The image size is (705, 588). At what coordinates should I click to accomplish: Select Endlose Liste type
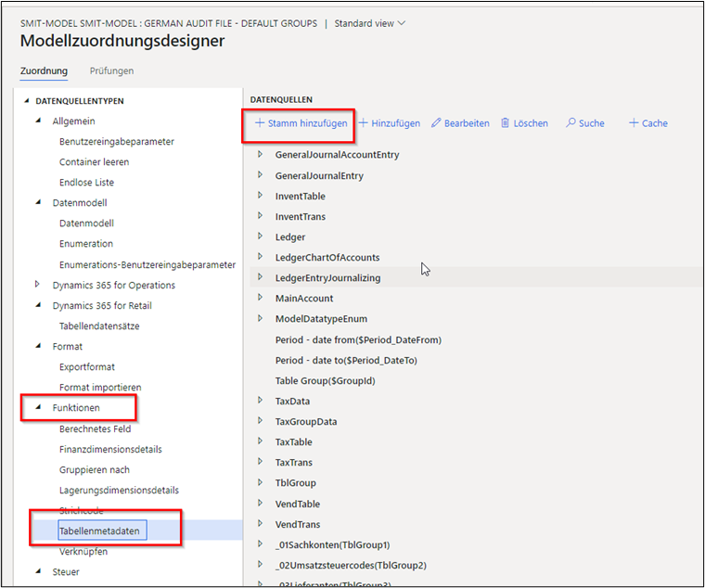click(x=86, y=183)
